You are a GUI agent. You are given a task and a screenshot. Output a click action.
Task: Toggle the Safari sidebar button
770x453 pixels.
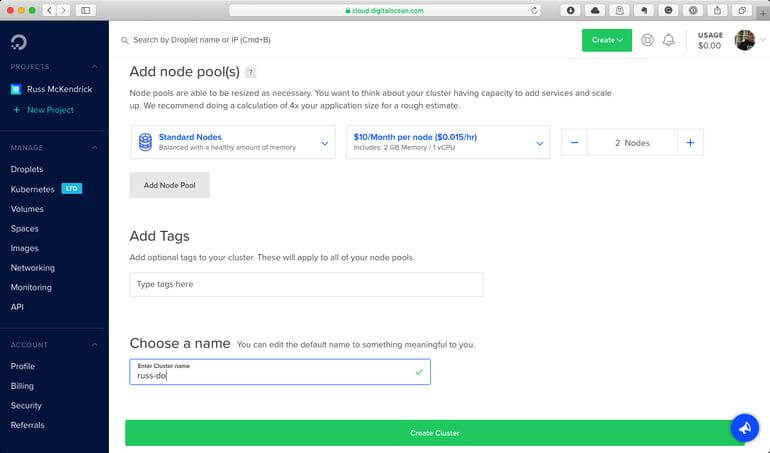85,10
